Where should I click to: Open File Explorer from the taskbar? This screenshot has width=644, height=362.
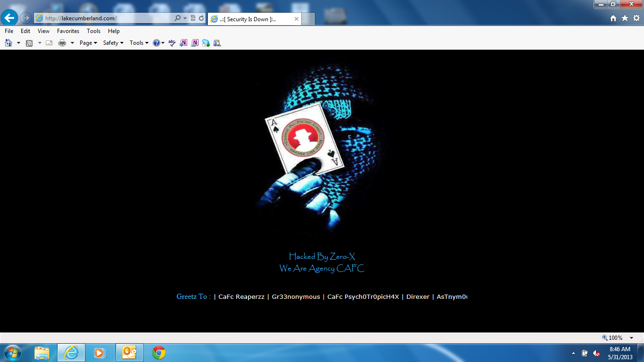(42, 353)
